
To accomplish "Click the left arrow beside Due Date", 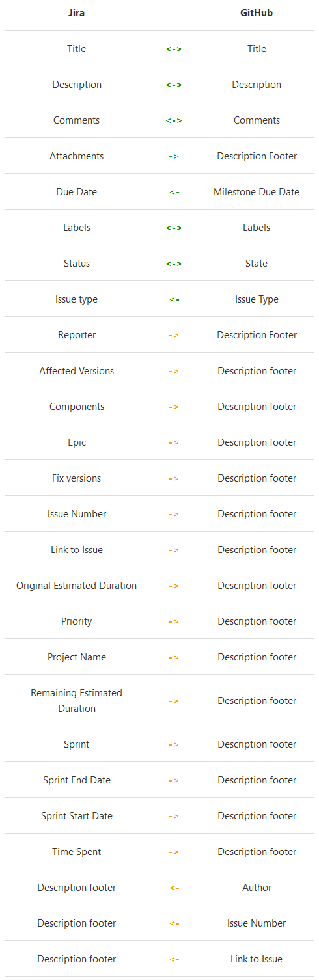I will click(174, 192).
